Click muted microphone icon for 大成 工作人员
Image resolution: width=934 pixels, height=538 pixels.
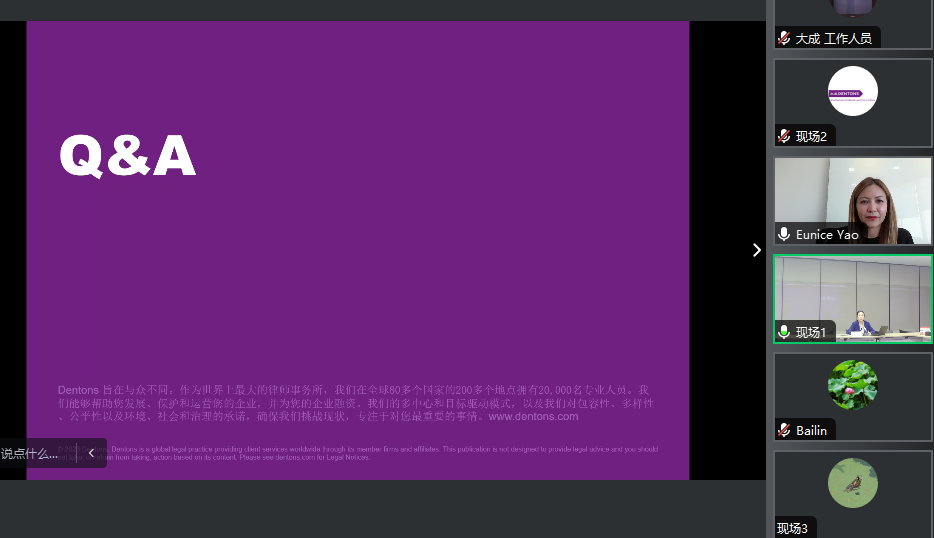784,39
